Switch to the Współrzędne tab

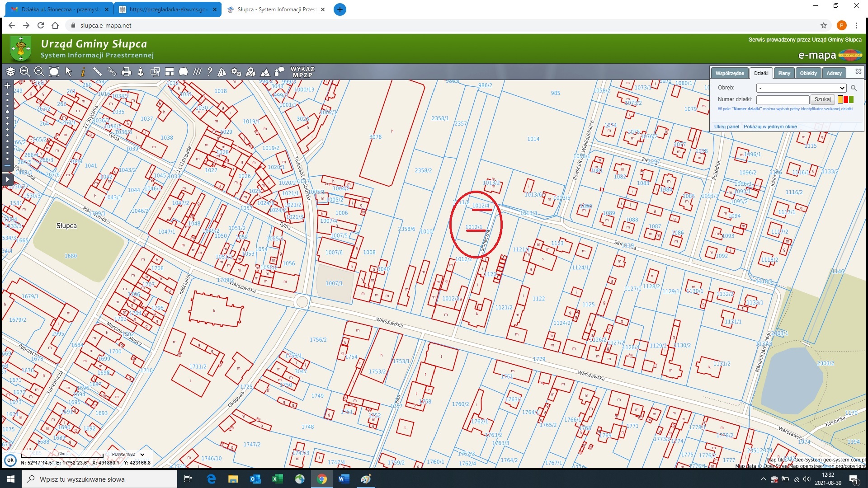tap(729, 73)
